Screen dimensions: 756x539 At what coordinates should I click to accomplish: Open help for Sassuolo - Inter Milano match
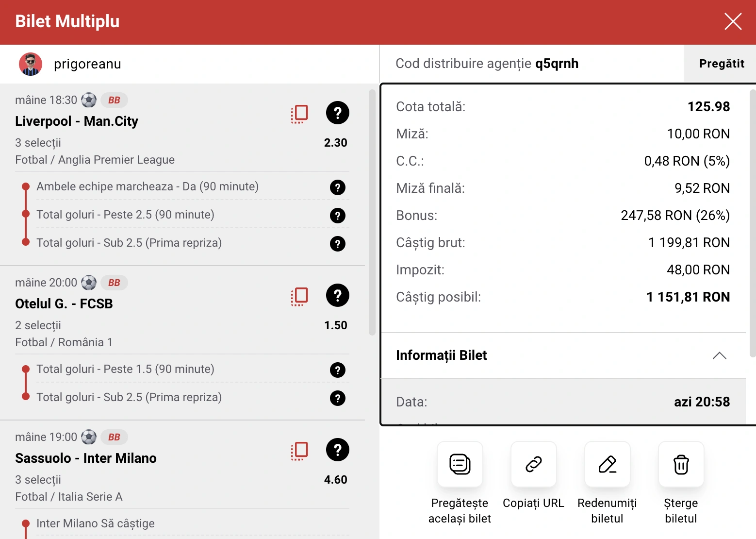tap(338, 450)
